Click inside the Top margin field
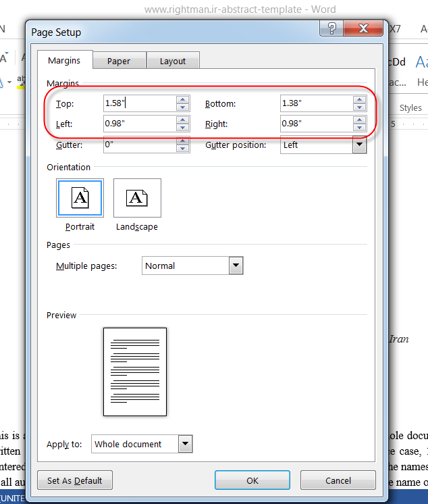 (138, 103)
